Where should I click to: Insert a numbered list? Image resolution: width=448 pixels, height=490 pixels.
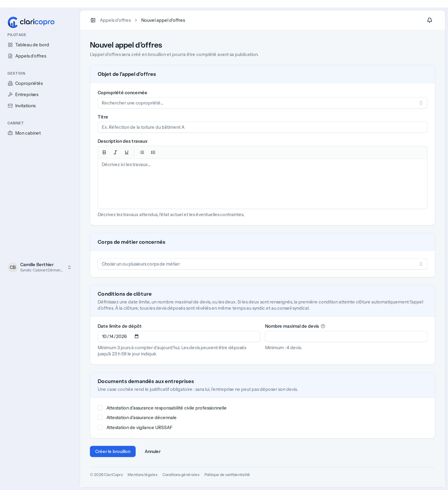coord(153,152)
